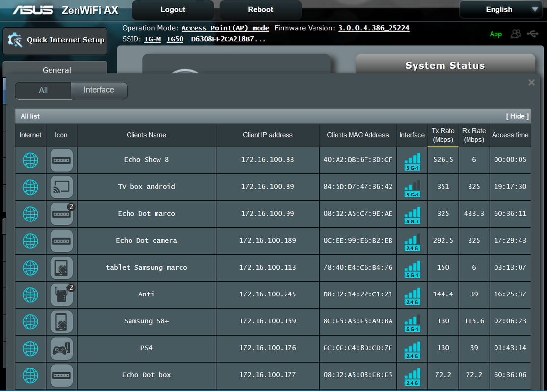Open Quick Internet Setup
This screenshot has width=547, height=392.
pos(55,41)
